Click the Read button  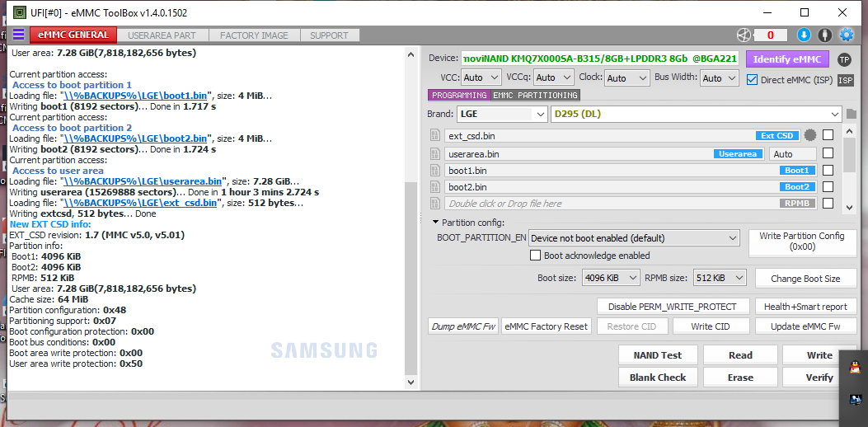(740, 355)
